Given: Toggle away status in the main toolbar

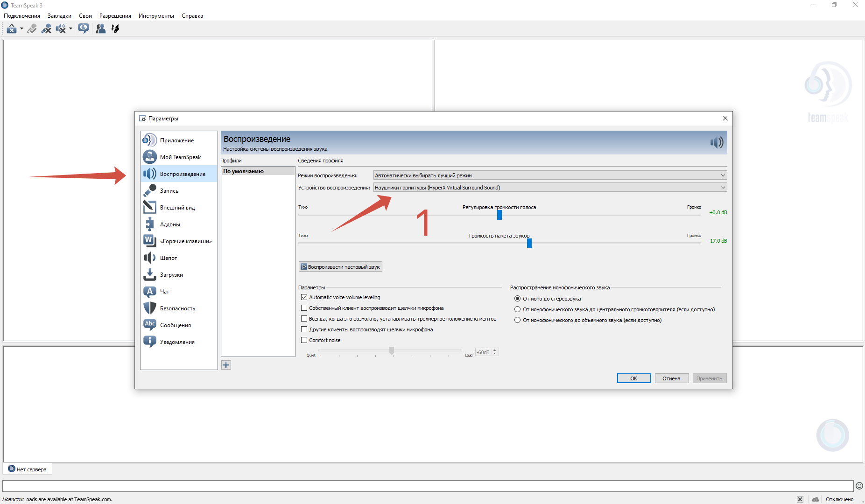Looking at the screenshot, I should tap(12, 29).
